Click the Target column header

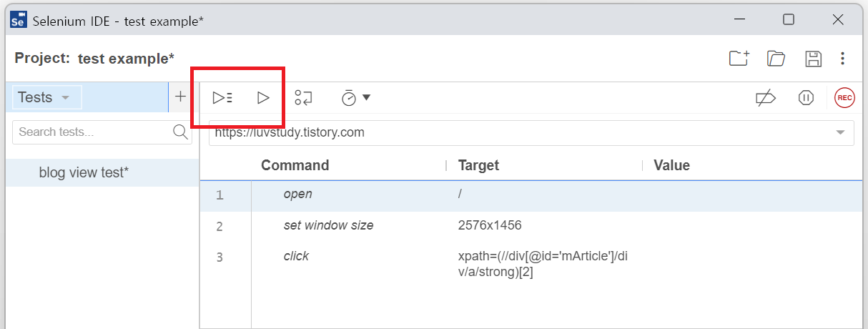478,165
